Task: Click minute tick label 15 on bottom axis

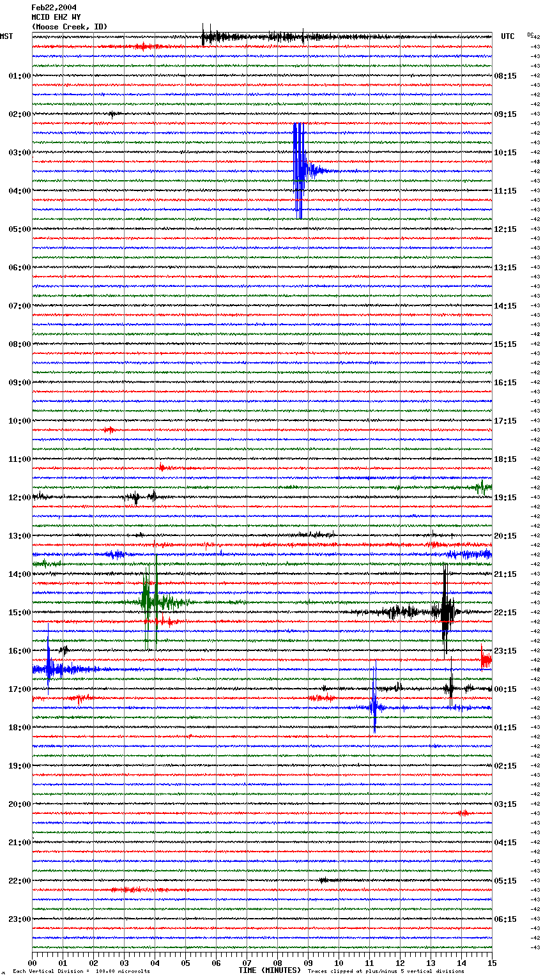Action: [492, 963]
